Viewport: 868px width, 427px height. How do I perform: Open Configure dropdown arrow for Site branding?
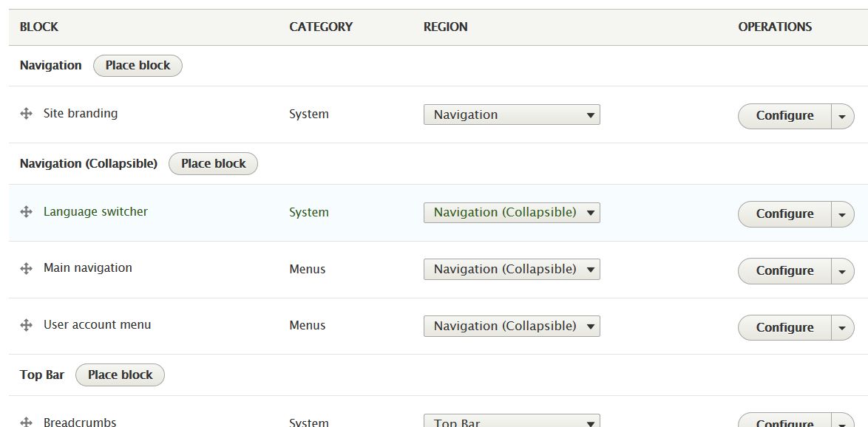click(x=842, y=116)
